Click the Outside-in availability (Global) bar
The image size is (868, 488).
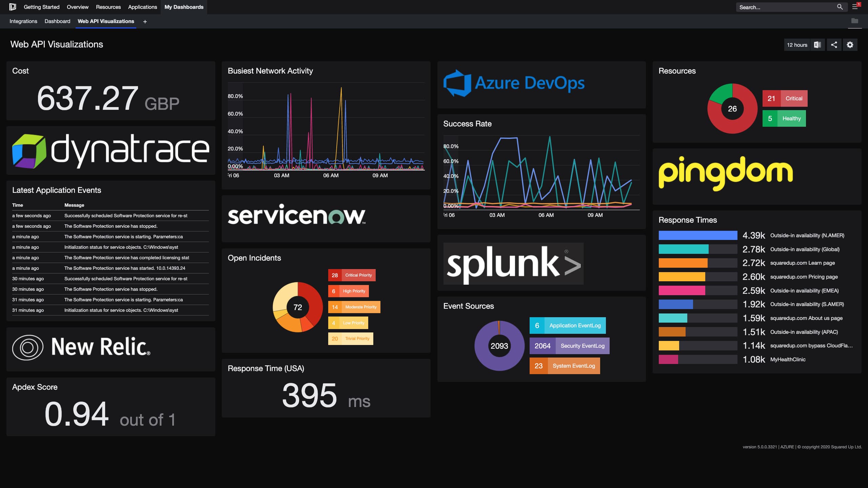pos(698,249)
